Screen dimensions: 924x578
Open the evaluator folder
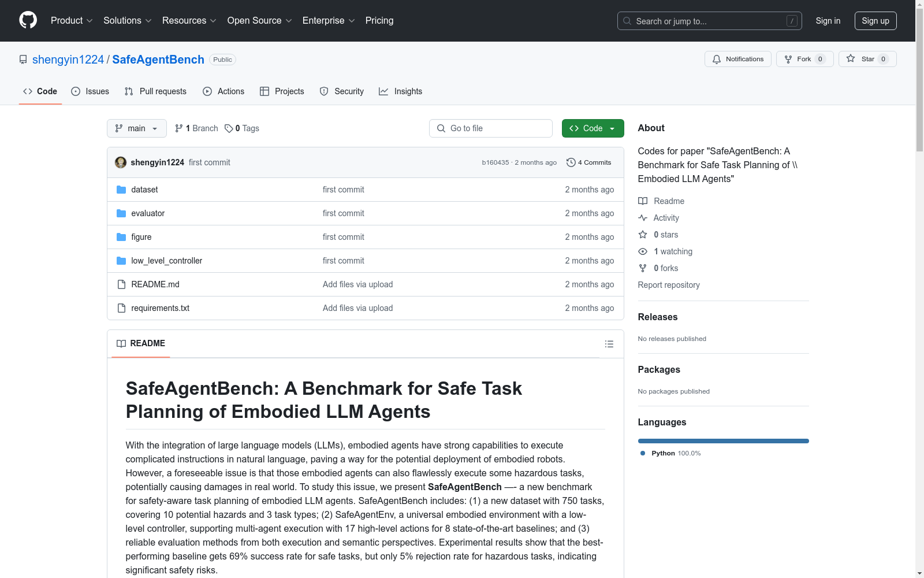tap(148, 213)
